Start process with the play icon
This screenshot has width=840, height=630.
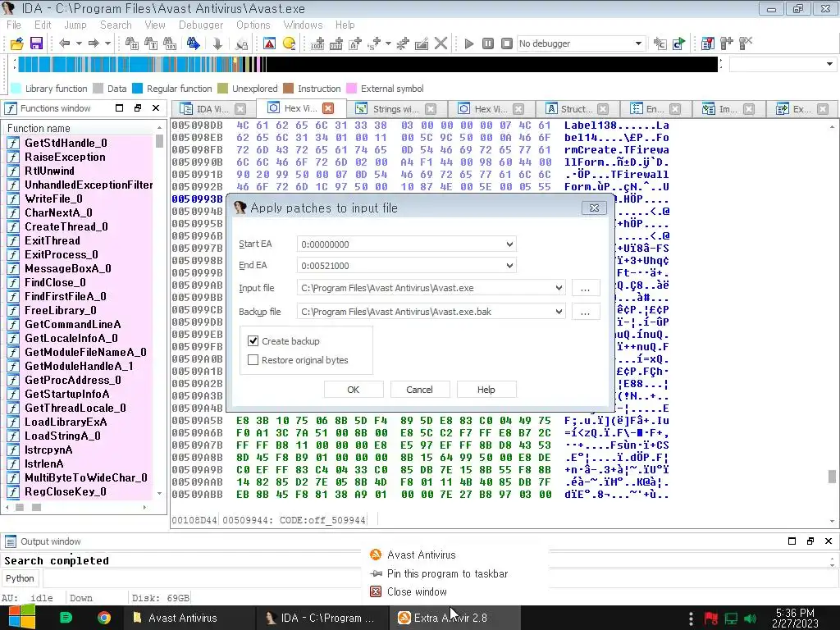(469, 43)
